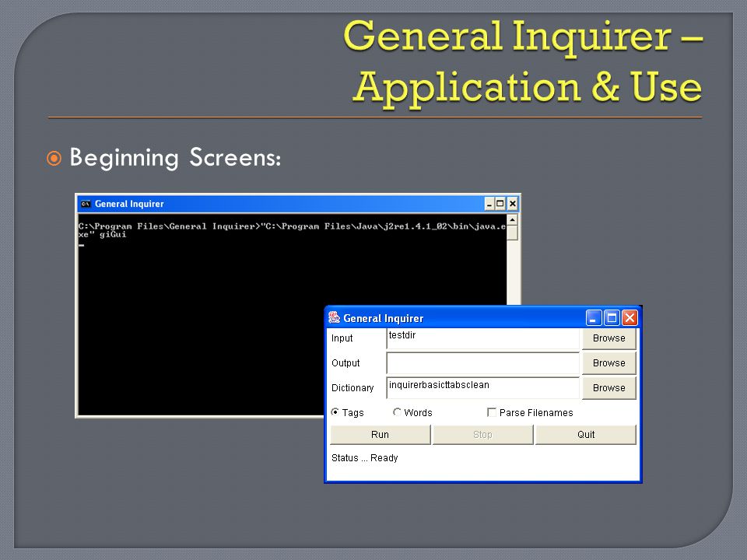Minimize the console General Inquirer window
Viewport: 747px width, 560px height.
tap(489, 204)
